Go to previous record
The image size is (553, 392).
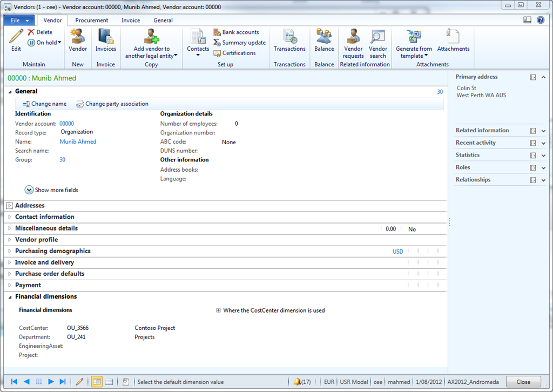(x=26, y=381)
